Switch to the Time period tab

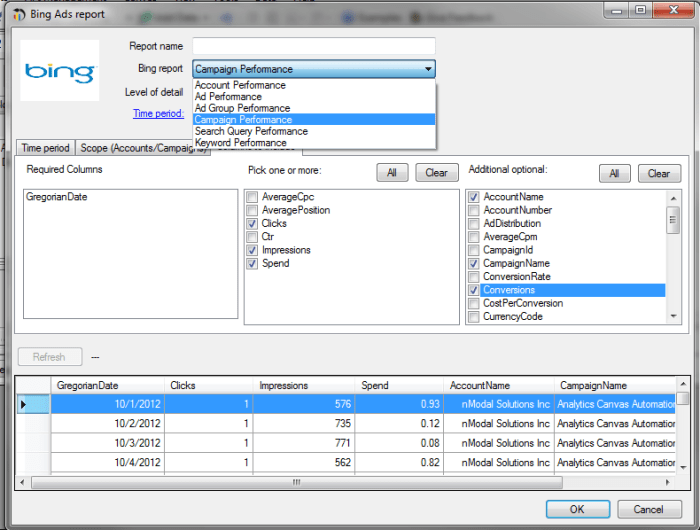point(46,148)
